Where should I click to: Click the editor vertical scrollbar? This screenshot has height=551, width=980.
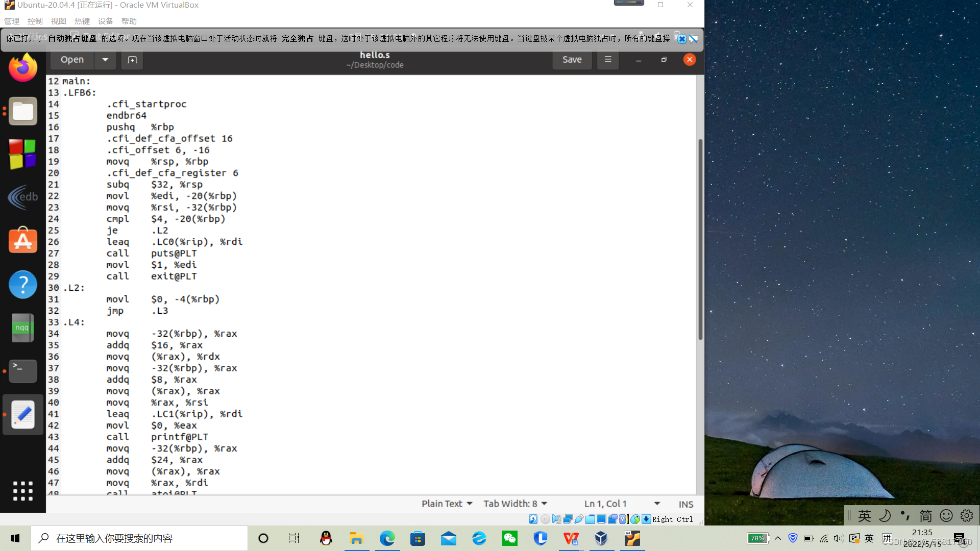point(700,240)
